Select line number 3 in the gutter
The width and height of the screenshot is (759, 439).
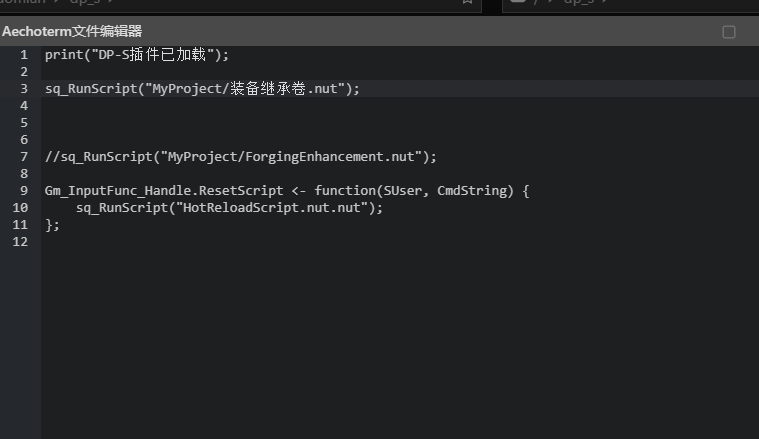[x=23, y=89]
